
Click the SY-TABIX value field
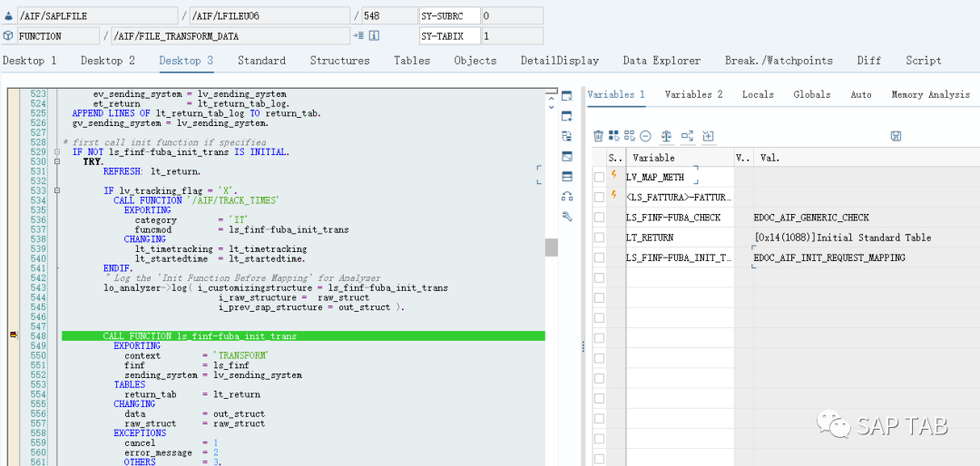tap(512, 35)
